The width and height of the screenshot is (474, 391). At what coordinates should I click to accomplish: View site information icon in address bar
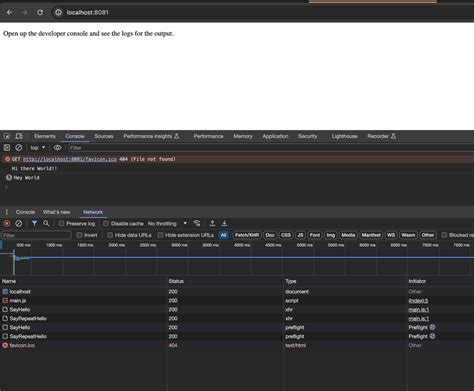coord(58,12)
